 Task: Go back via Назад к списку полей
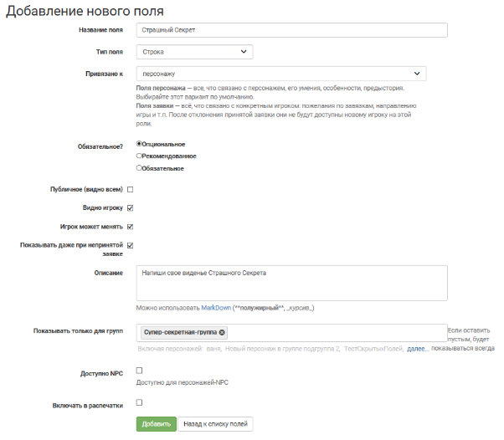(x=217, y=424)
